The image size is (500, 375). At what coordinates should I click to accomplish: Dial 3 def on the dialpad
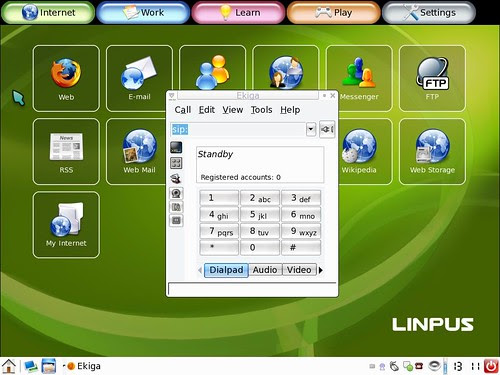point(301,198)
